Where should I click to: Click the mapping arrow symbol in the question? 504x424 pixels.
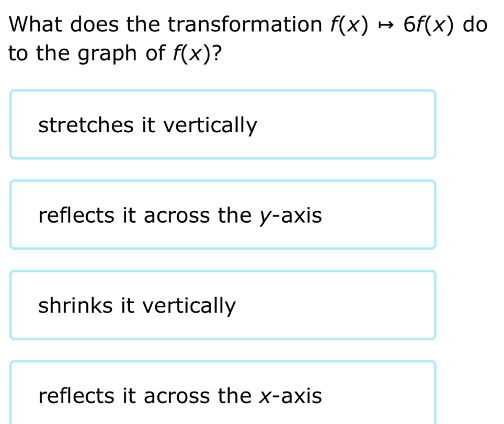tap(386, 25)
